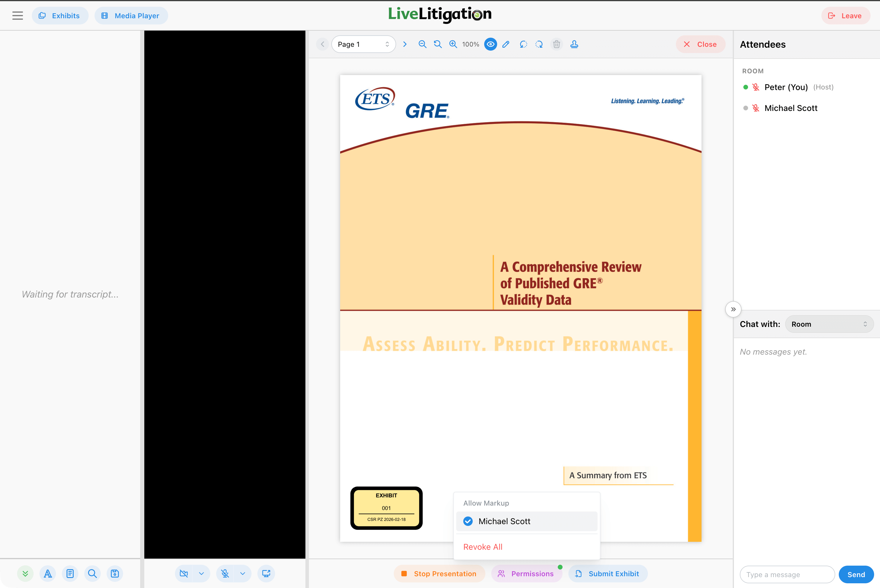This screenshot has width=880, height=588.
Task: Click the transcript font size icon
Action: coord(48,573)
